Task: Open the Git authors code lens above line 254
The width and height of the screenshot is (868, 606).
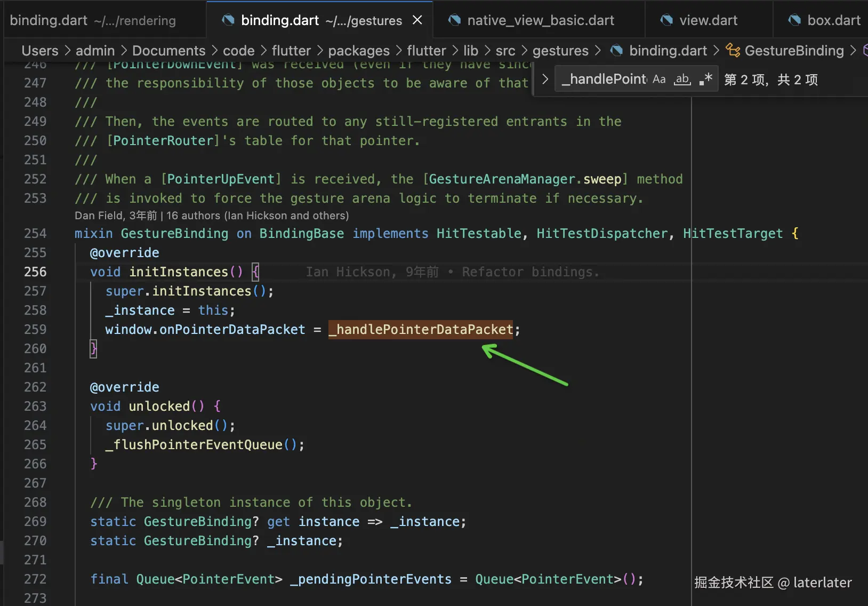Action: [212, 216]
